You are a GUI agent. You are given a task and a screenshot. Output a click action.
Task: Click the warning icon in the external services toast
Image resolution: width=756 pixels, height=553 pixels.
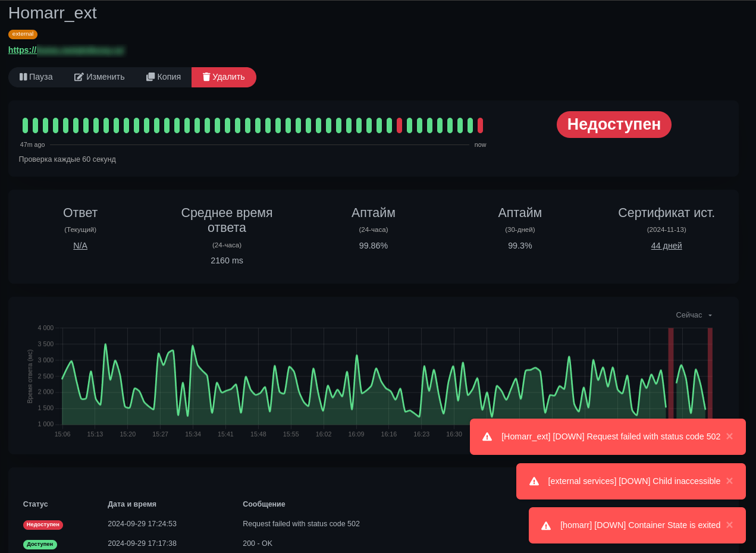pos(534,482)
